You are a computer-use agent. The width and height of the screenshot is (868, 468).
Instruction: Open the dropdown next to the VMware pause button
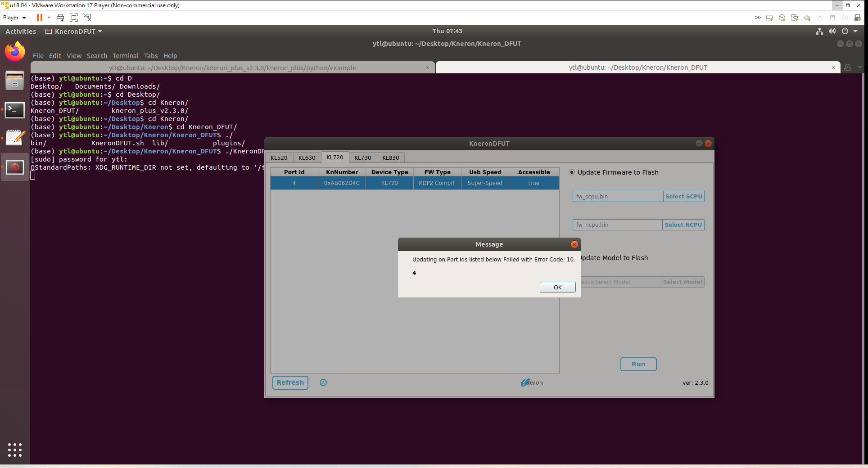[x=49, y=18]
